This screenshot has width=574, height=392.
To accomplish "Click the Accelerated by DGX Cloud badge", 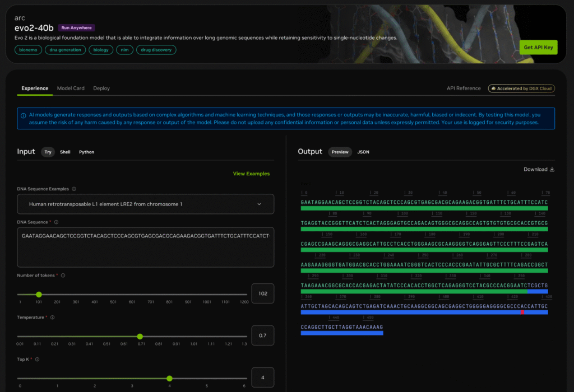I will 520,88.
